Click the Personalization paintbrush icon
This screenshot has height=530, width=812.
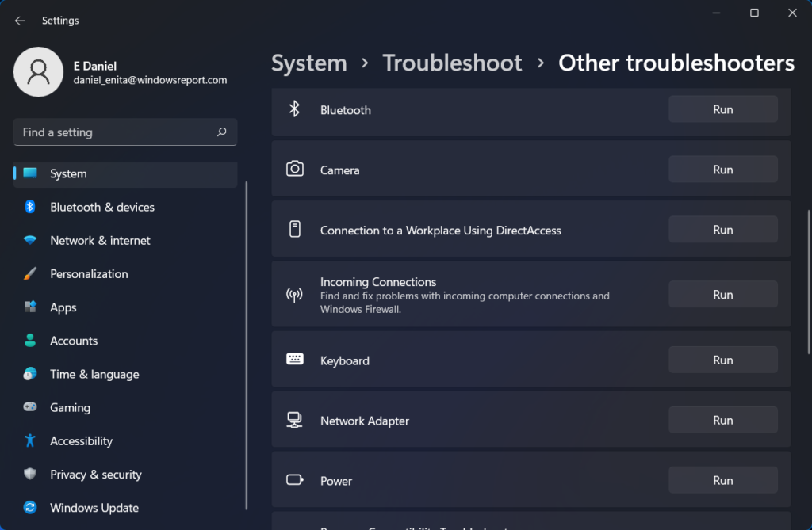(x=30, y=273)
